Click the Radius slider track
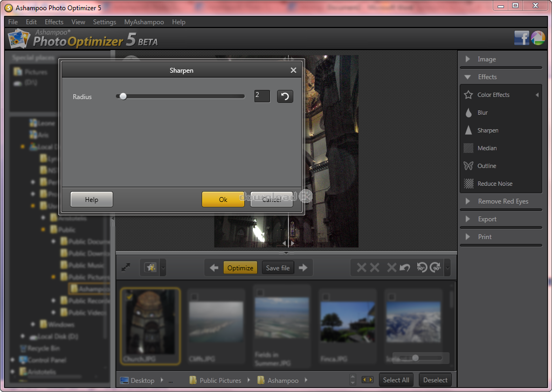The image size is (552, 392). 180,96
